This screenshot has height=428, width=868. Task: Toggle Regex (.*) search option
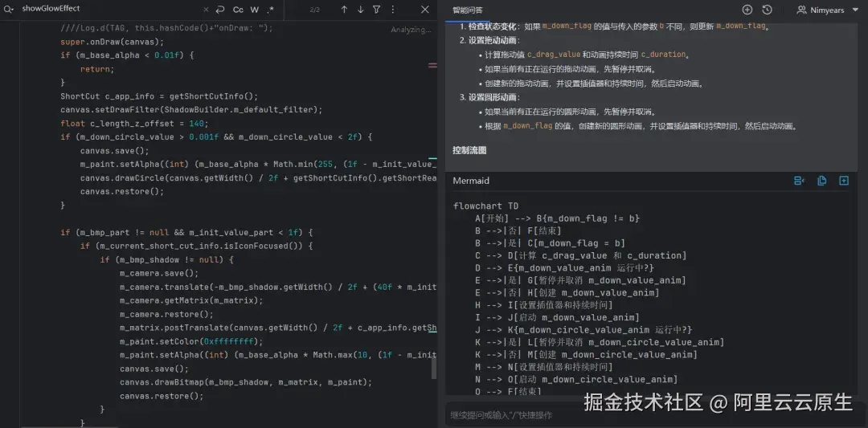[x=271, y=10]
